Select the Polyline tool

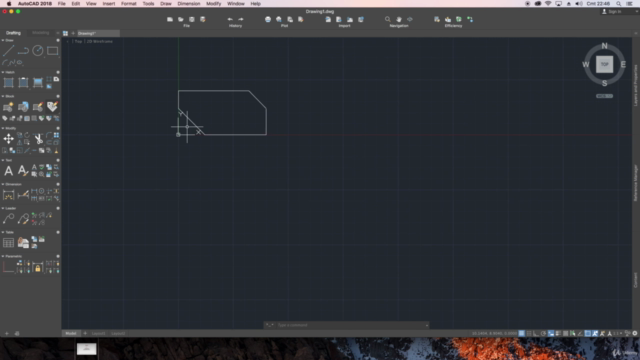(x=23, y=51)
